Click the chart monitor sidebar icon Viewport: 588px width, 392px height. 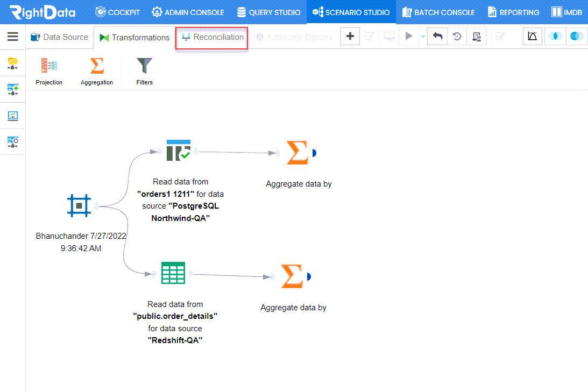pyautogui.click(x=13, y=116)
